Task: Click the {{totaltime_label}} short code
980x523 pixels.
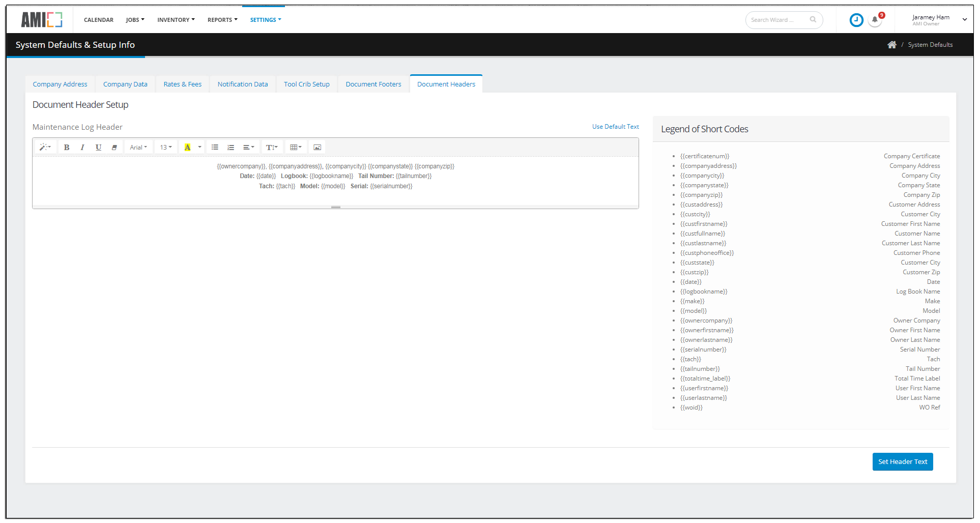Action: click(705, 379)
